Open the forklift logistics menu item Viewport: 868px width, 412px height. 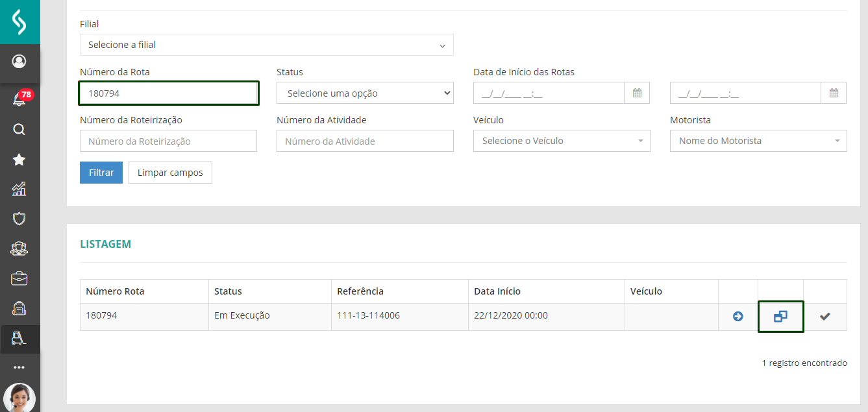click(x=19, y=338)
